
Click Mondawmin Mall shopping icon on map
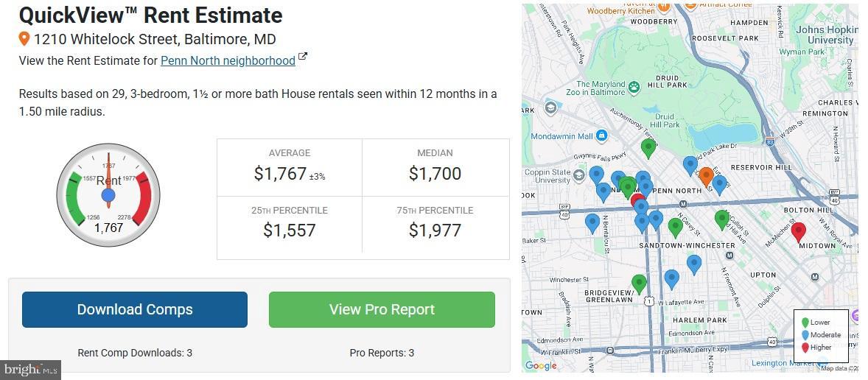[602, 136]
